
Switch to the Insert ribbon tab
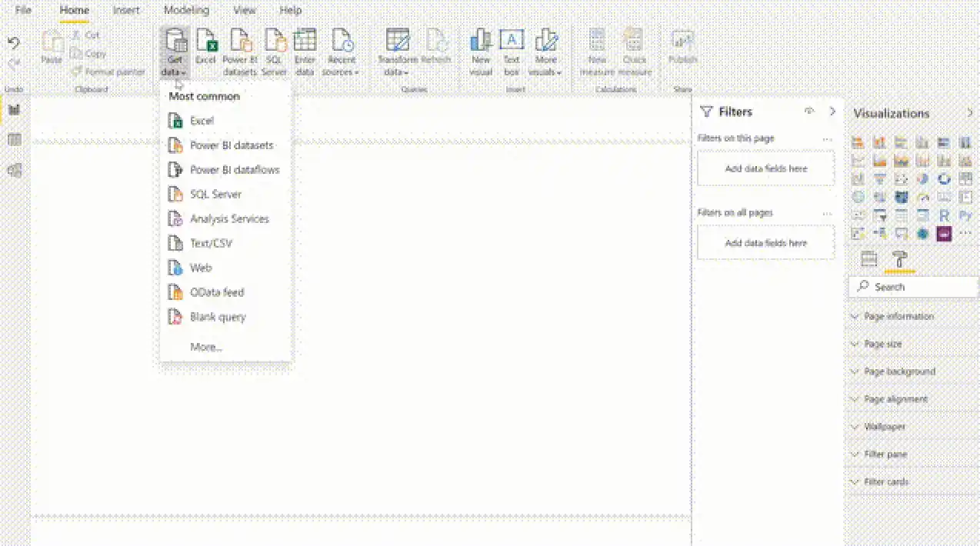coord(126,11)
